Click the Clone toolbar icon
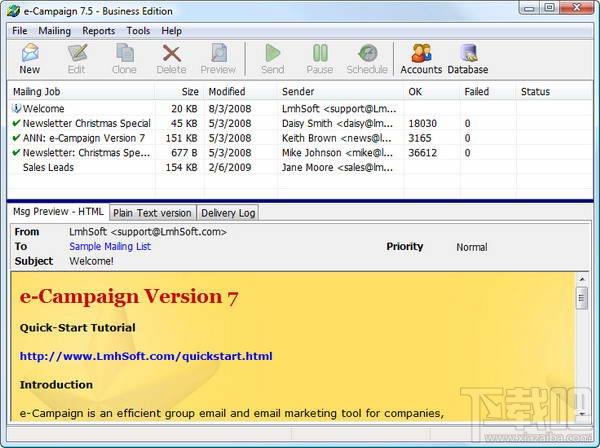 (x=124, y=58)
